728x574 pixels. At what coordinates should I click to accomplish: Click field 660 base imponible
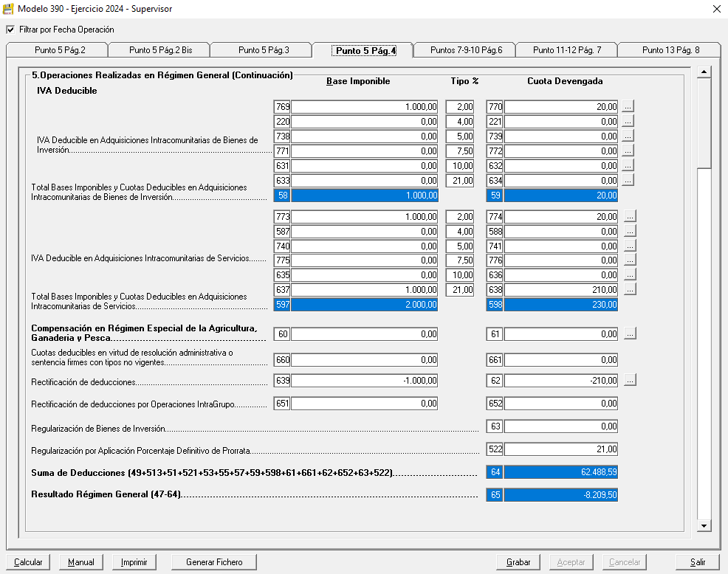click(365, 359)
